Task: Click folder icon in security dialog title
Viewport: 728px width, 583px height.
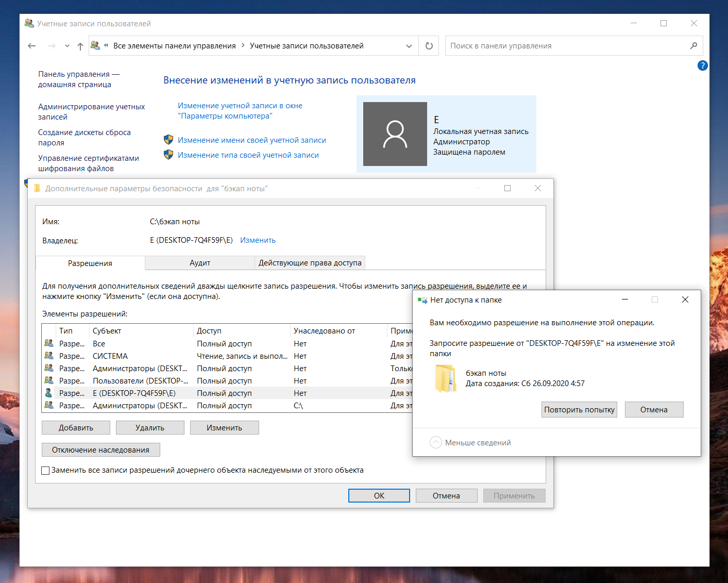Action: pos(37,189)
